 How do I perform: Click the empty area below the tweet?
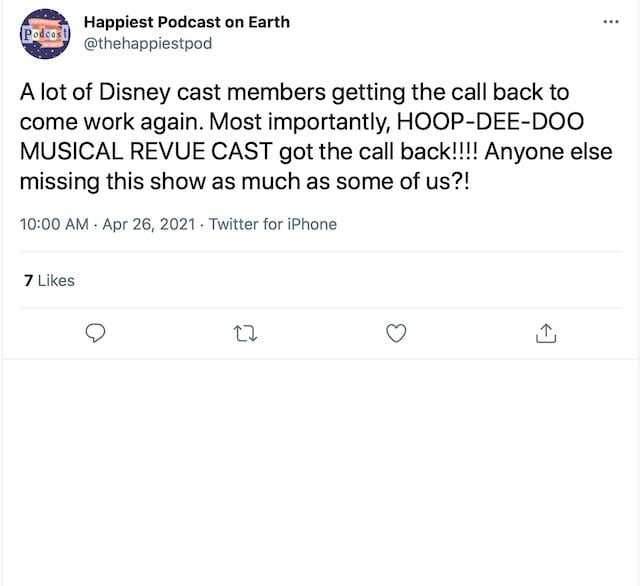click(320, 469)
